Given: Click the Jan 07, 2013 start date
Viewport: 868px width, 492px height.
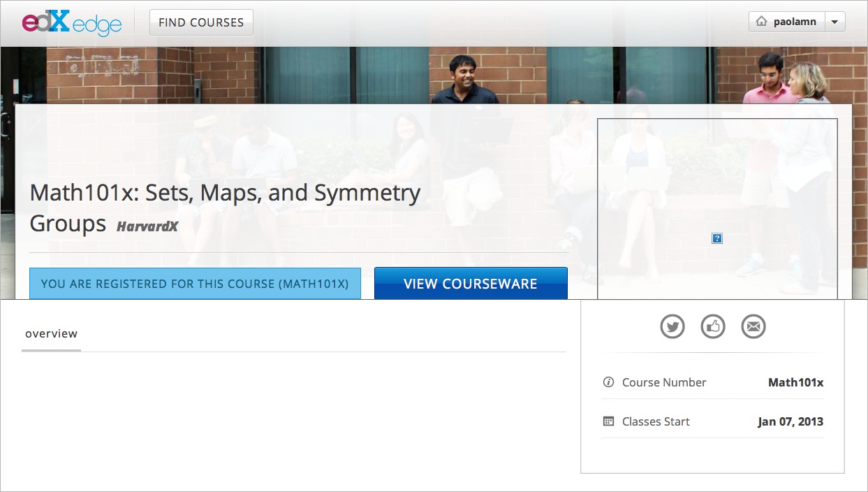Looking at the screenshot, I should coord(790,421).
